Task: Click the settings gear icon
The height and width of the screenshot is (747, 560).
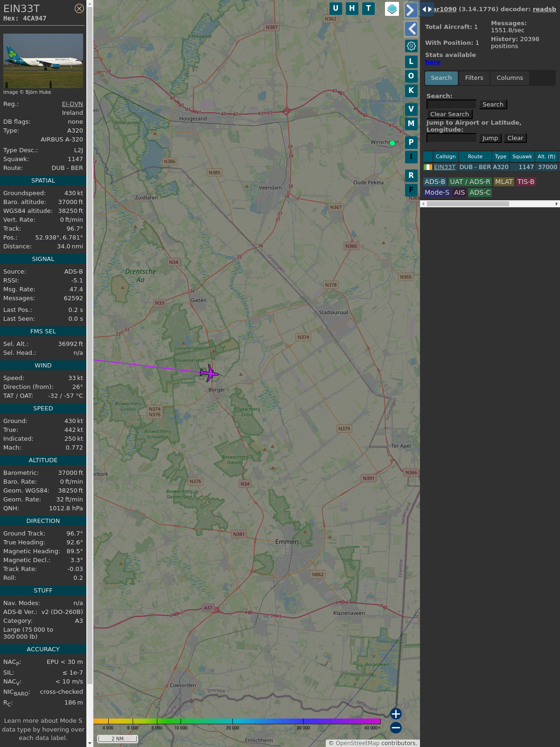Action: point(411,46)
